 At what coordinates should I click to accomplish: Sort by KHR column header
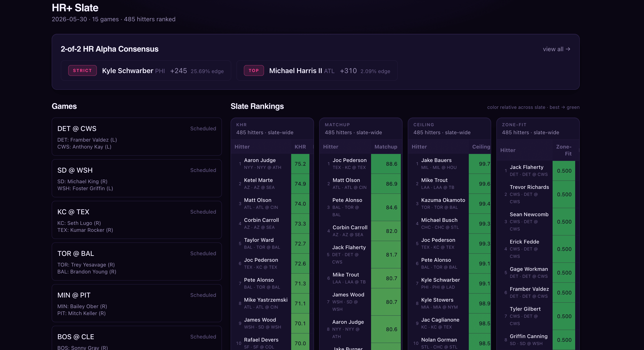click(300, 147)
